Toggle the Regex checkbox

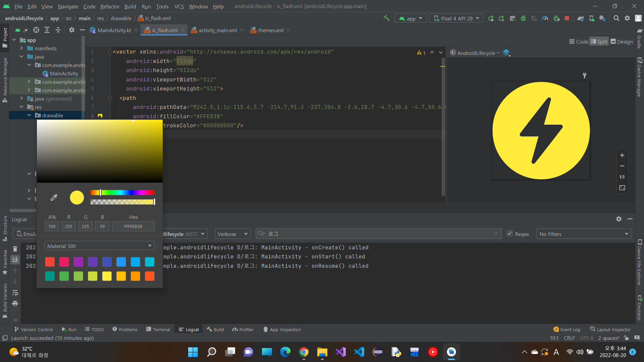tap(509, 234)
